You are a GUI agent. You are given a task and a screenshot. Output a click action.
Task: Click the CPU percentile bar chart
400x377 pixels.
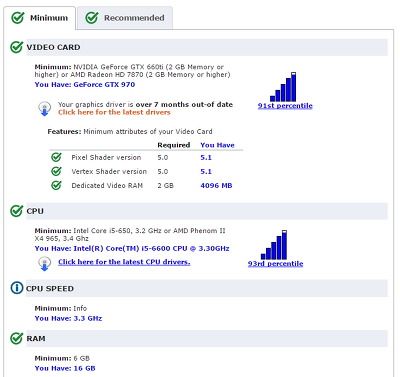tap(274, 245)
